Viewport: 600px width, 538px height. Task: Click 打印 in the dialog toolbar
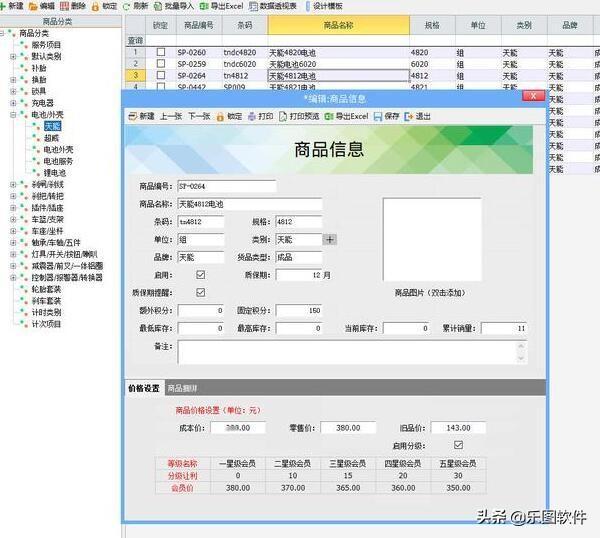coord(260,116)
